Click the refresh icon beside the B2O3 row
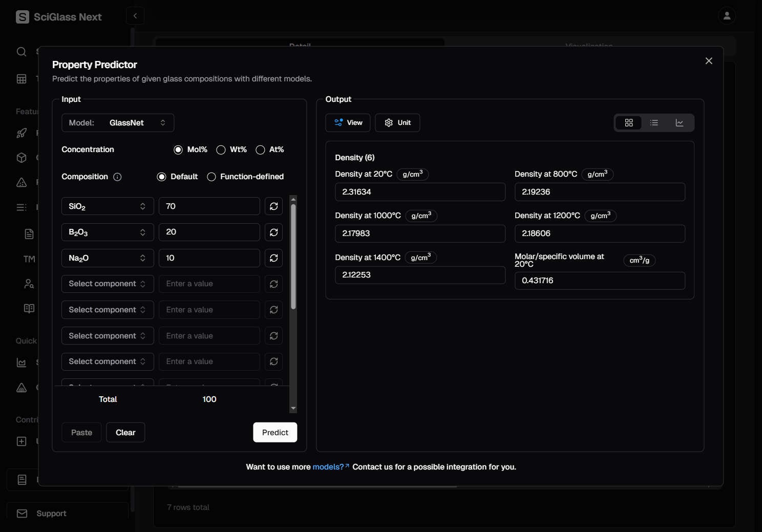This screenshot has height=532, width=762. (274, 232)
